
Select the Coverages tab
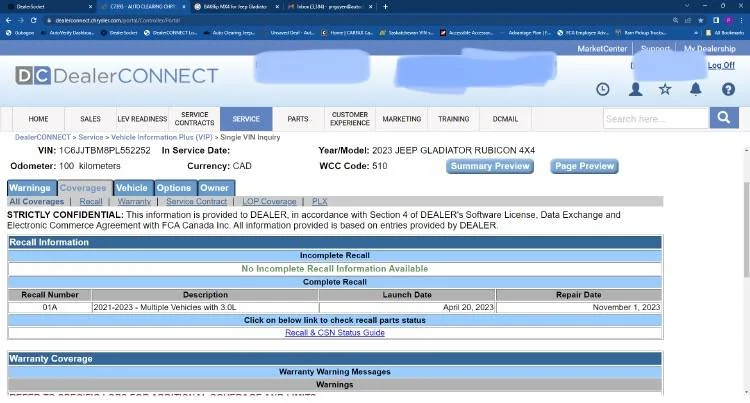(x=83, y=188)
